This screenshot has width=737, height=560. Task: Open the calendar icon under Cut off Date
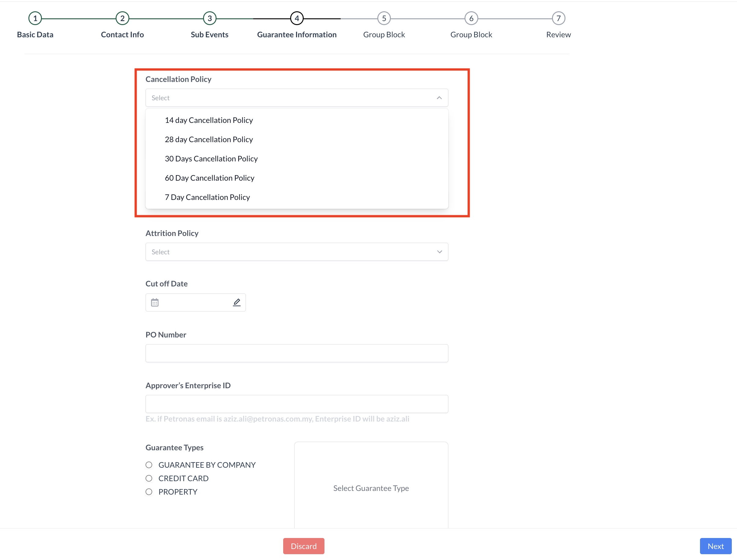coord(155,302)
